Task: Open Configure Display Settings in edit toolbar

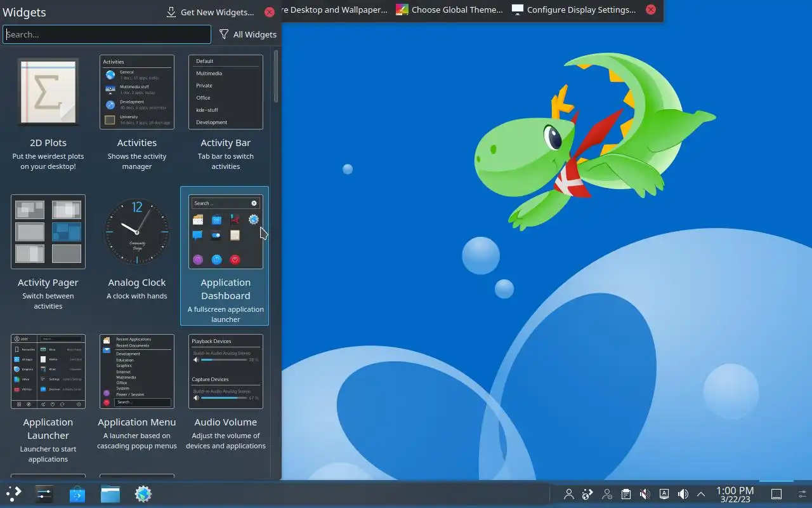Action: coord(573,10)
